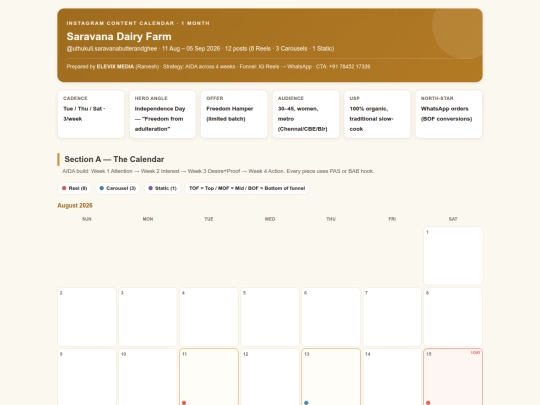
Task: Click the Section A — The Calendar heading
Action: (114, 159)
